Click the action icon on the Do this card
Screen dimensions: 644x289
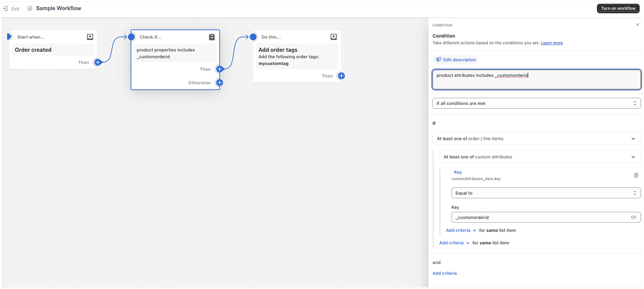(x=334, y=37)
